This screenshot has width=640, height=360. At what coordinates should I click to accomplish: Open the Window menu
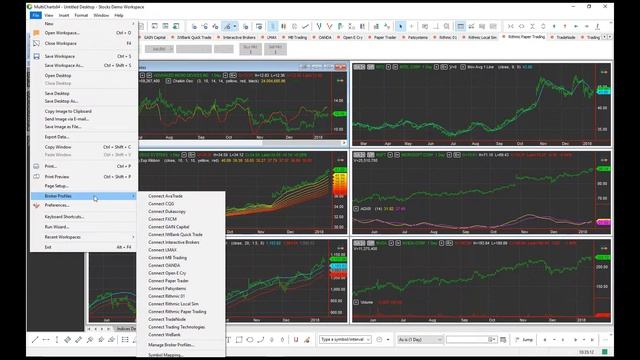click(101, 15)
